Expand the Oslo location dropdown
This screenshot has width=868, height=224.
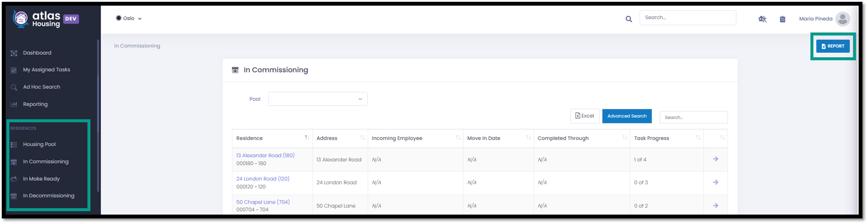[x=129, y=18]
